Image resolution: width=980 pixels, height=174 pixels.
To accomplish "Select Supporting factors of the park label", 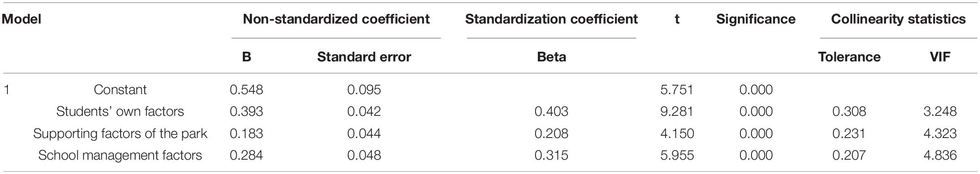I will 120,134.
